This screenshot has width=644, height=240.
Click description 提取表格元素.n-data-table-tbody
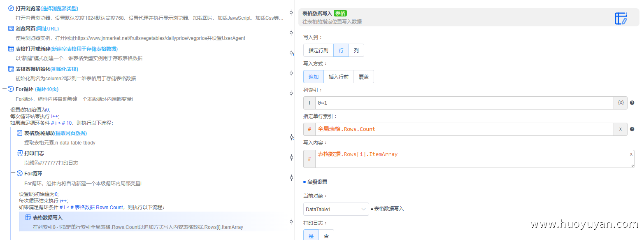(60, 143)
